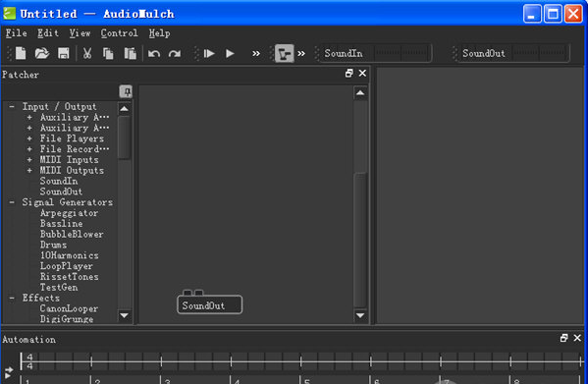Viewport: 588px width, 384px height.
Task: Click the arrow icon left of automation timeline
Action: [8, 372]
